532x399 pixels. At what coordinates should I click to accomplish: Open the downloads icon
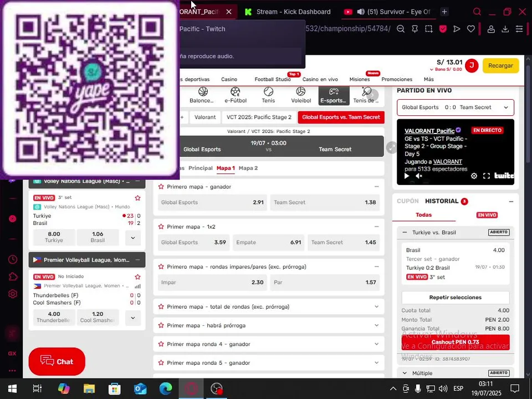(x=505, y=29)
